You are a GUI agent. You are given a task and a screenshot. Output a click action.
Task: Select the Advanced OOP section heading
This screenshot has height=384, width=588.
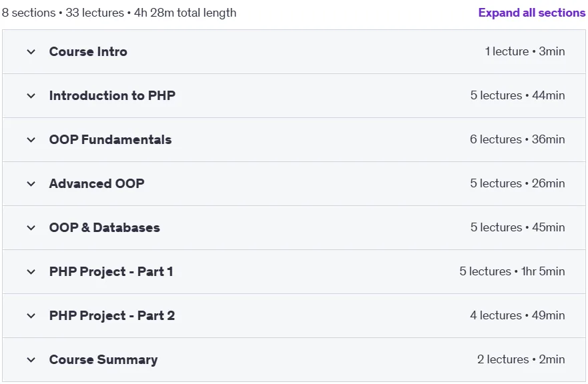(x=97, y=183)
